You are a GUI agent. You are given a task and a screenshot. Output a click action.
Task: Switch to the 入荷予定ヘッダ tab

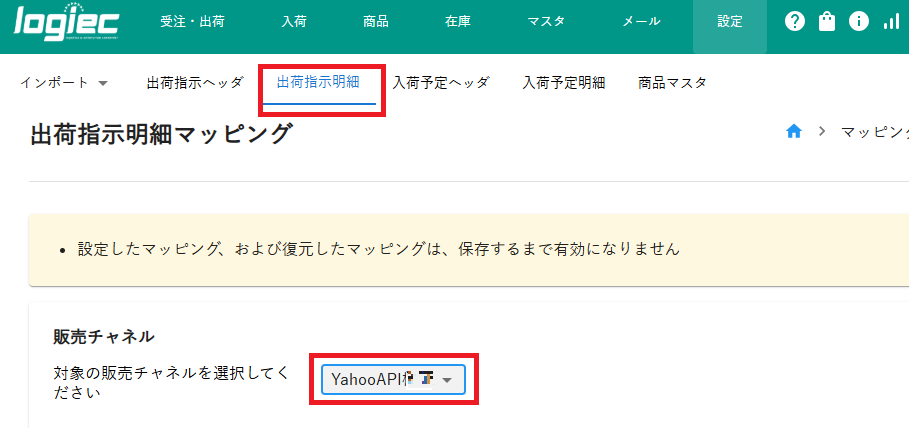click(440, 83)
